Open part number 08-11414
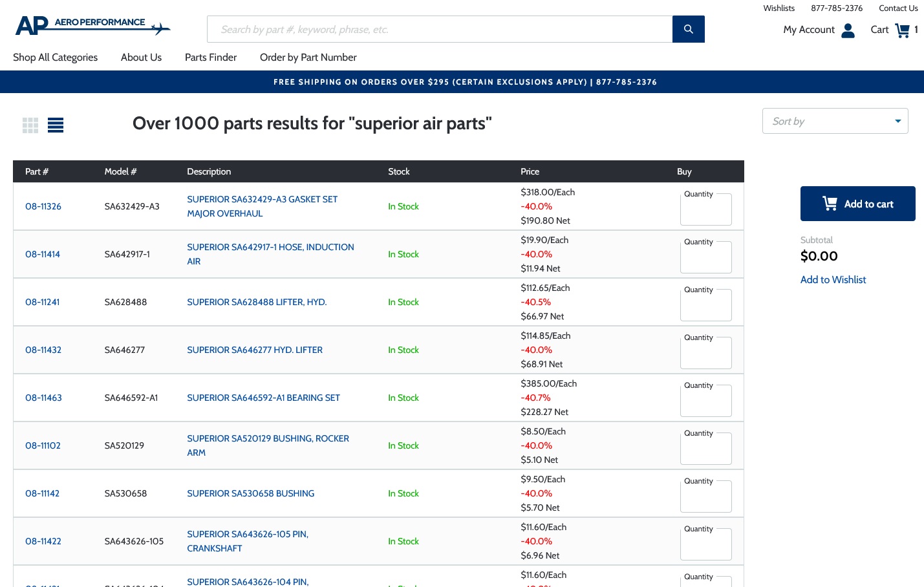 point(43,255)
